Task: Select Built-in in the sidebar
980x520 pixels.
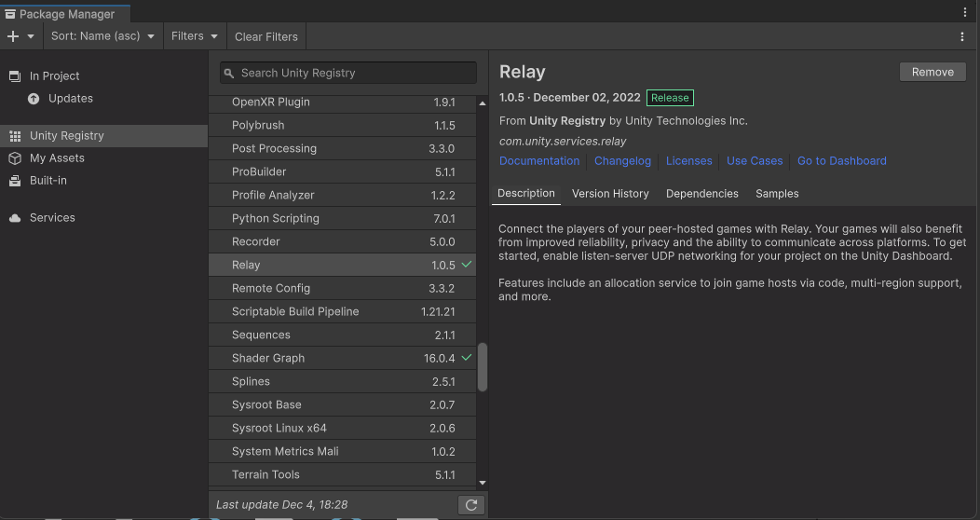Action: pos(103,180)
